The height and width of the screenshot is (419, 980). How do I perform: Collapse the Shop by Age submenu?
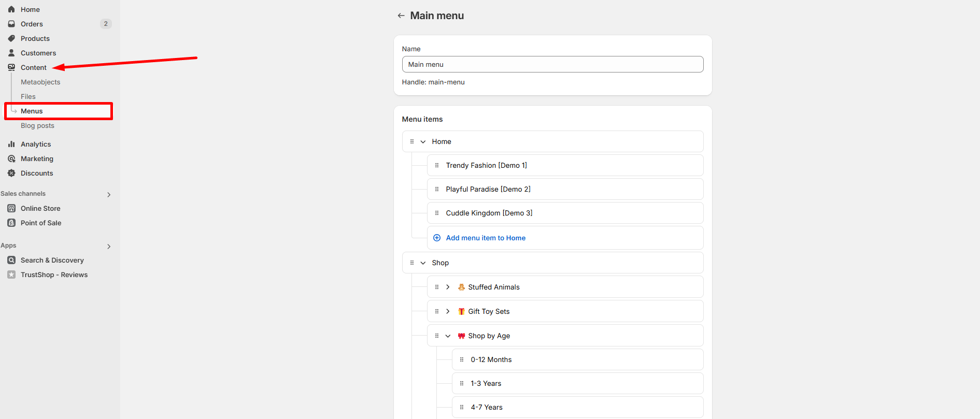448,336
